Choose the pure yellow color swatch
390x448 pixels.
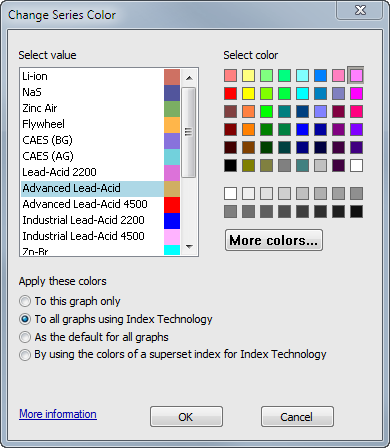[248, 94]
